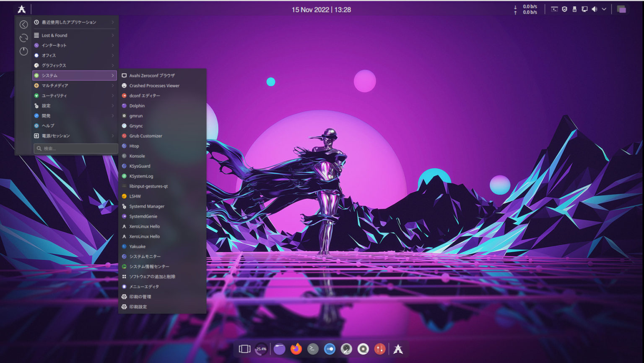Viewport: 644px width, 363px height.
Task: Click the red audio mixer icon in the dock
Action: [380, 349]
